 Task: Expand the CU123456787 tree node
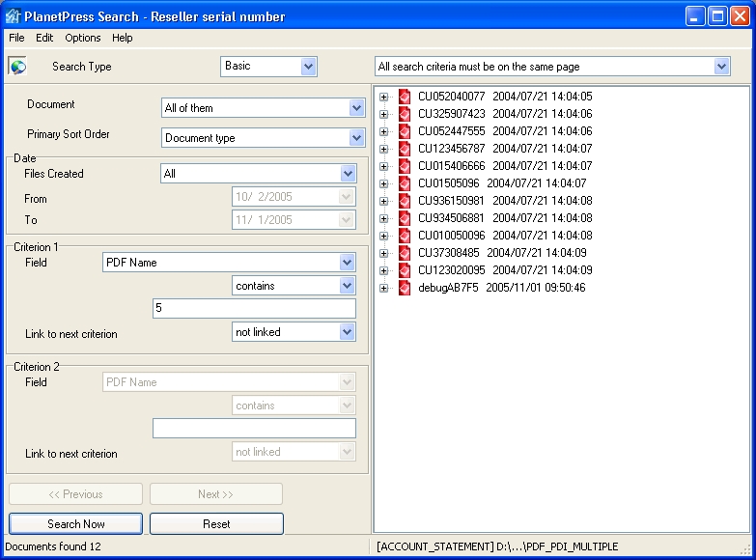(383, 149)
